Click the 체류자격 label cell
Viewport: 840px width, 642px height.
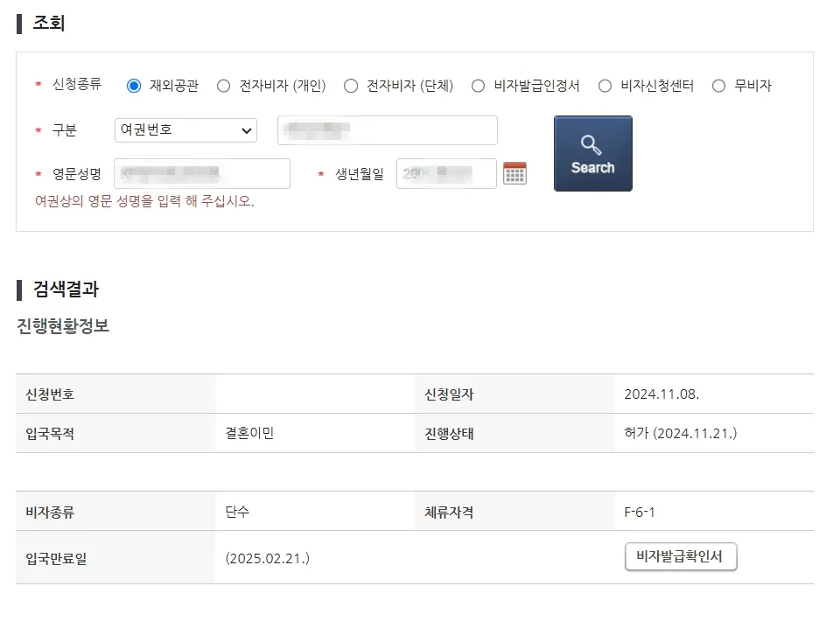coord(514,512)
